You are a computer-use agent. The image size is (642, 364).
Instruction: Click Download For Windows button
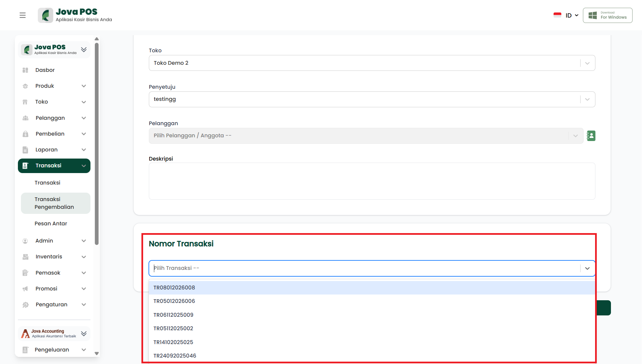pyautogui.click(x=608, y=15)
